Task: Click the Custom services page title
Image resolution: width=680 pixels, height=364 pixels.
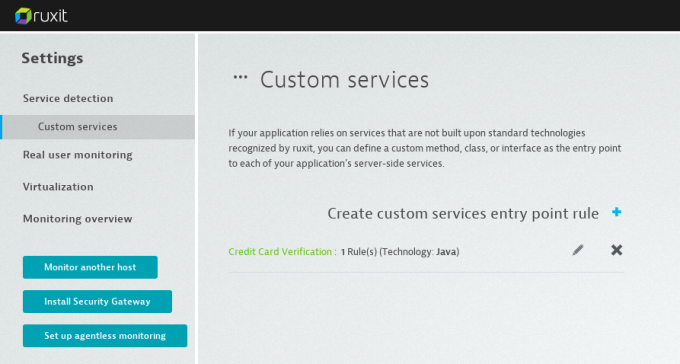Action: [344, 80]
